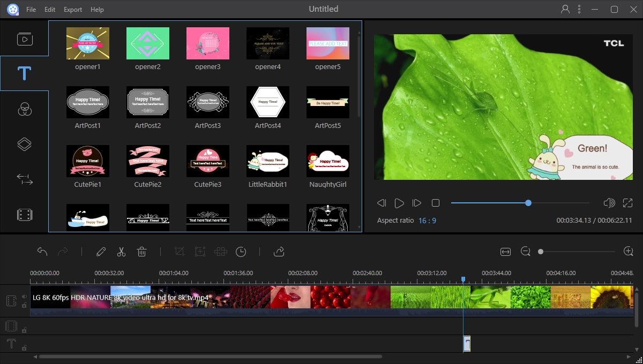The width and height of the screenshot is (643, 364).
Task: Click the timeline zoom slider handle
Action: [541, 252]
